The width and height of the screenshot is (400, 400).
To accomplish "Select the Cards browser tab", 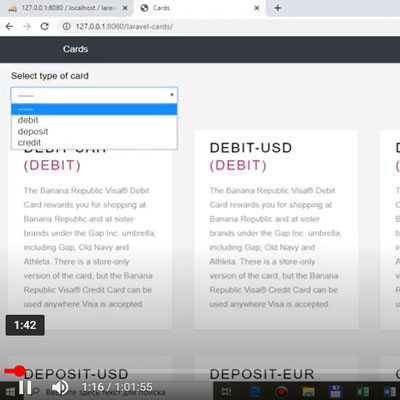I will click(x=198, y=8).
